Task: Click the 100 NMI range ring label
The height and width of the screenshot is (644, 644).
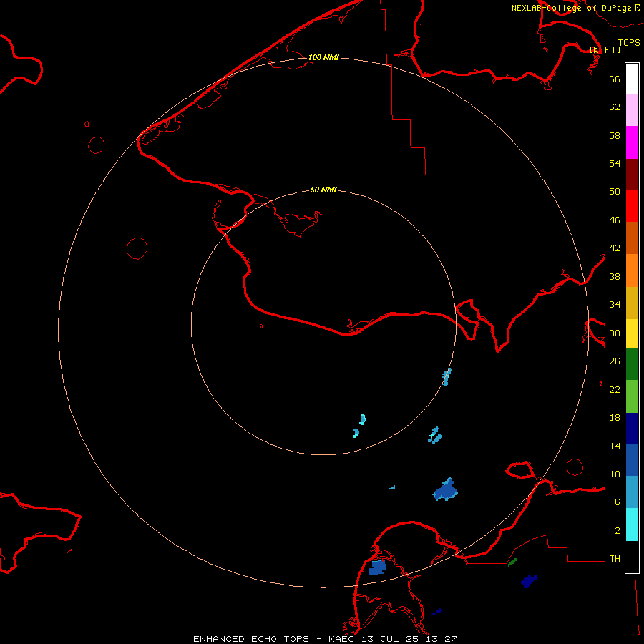Action: pyautogui.click(x=323, y=57)
